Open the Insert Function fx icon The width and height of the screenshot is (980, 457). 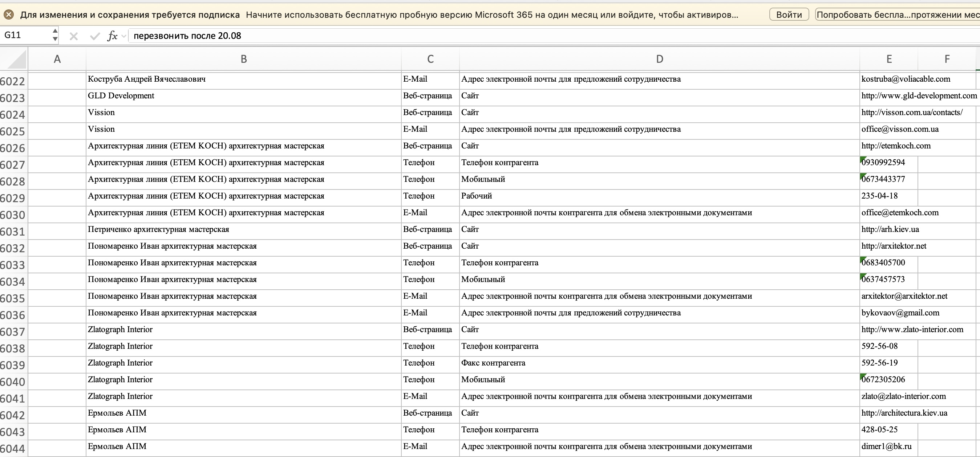point(112,36)
